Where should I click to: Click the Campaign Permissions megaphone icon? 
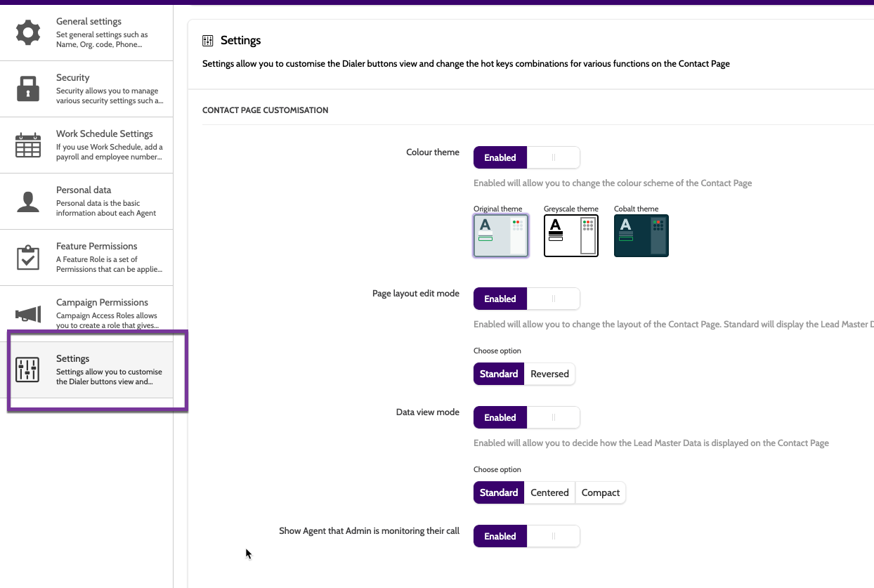coord(28,314)
